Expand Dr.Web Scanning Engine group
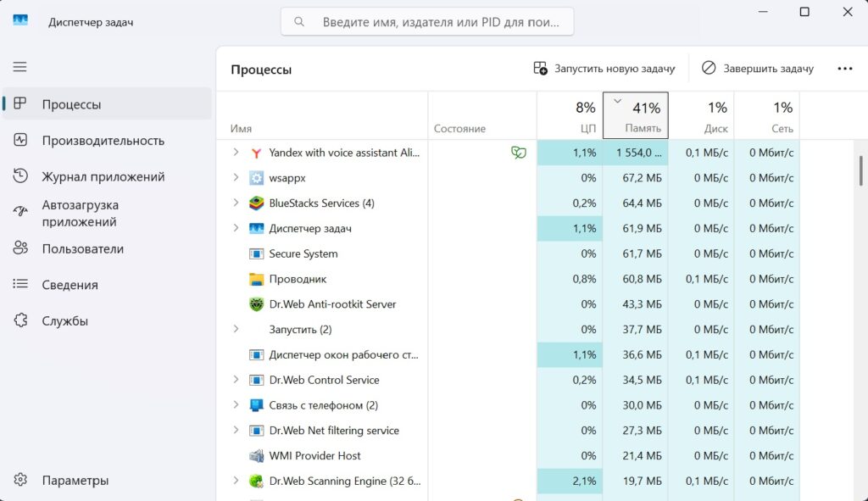Screen dimensions: 868x501 (236, 481)
